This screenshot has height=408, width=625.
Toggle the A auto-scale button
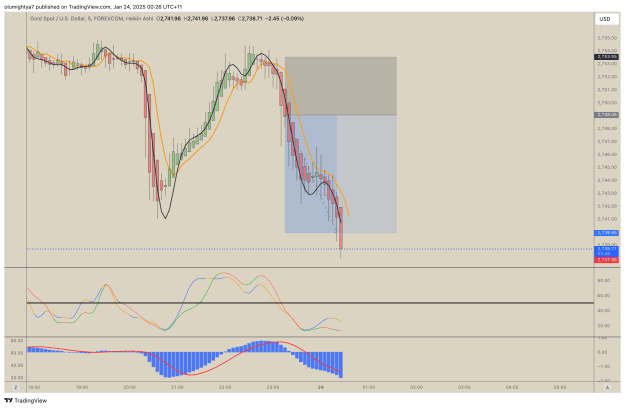coord(607,387)
